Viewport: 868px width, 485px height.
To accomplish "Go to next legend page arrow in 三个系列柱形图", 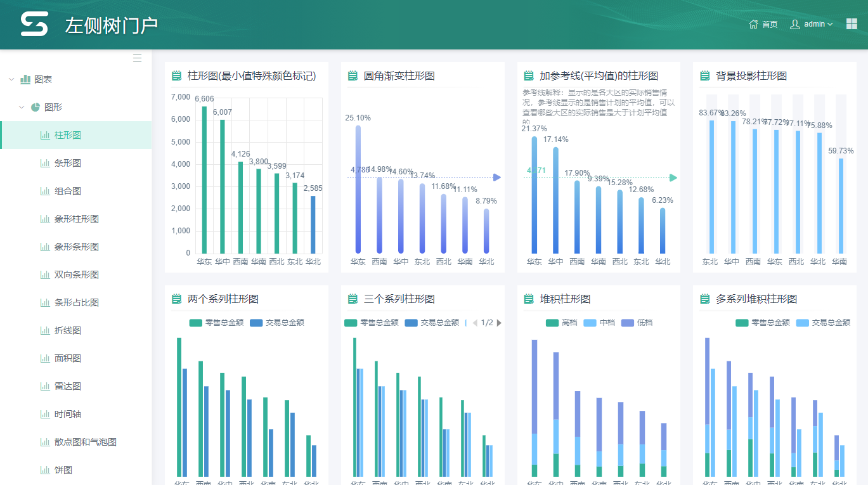I will [x=499, y=323].
